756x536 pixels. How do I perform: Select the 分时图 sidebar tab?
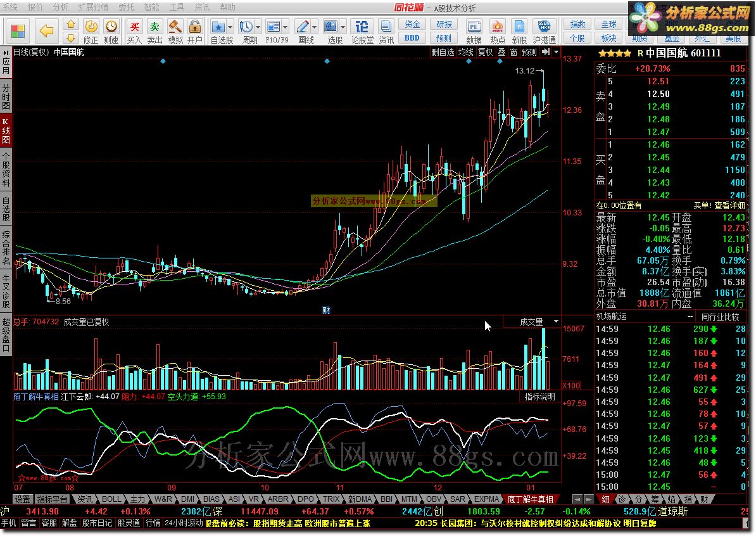pos(6,96)
